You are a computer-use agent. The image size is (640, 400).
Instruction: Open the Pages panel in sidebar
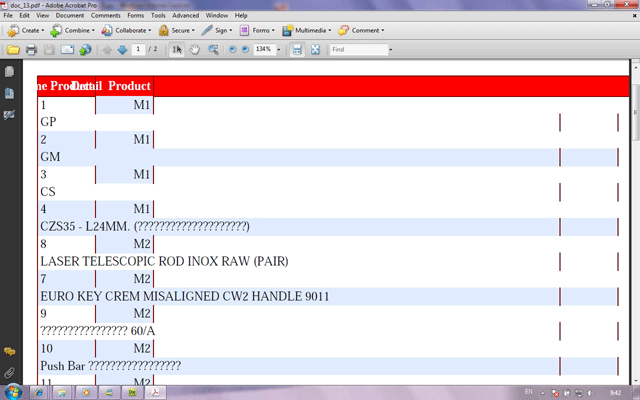point(9,71)
